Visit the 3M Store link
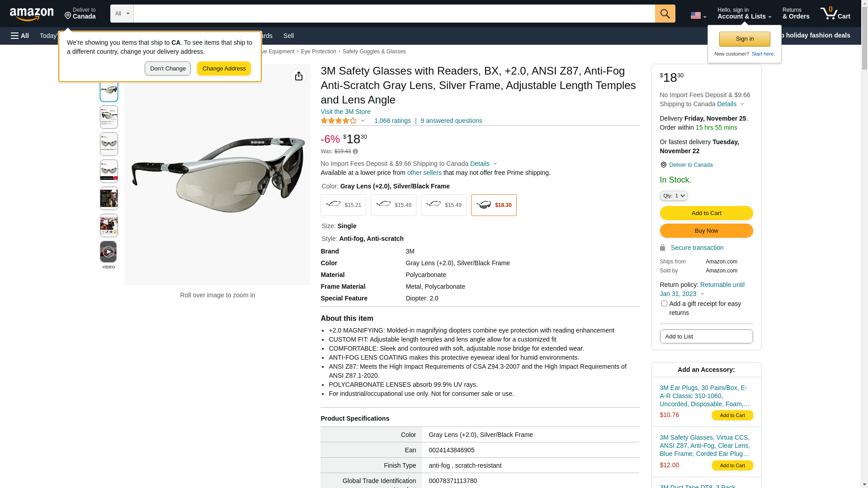The image size is (868, 488). [345, 112]
